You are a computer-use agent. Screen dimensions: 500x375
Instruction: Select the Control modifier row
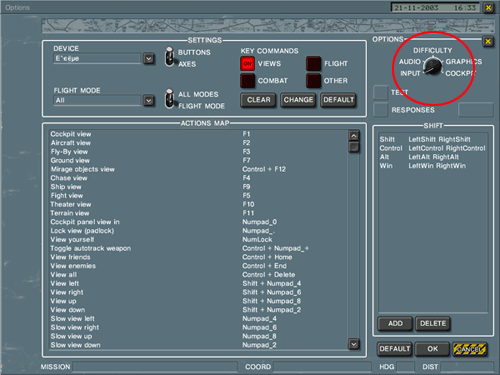coord(433,148)
